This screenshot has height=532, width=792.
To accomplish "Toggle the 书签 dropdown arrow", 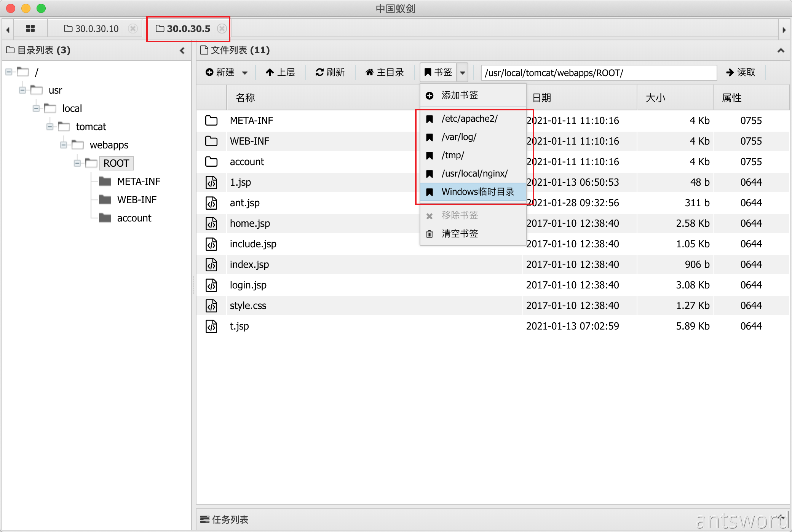I will pyautogui.click(x=462, y=72).
